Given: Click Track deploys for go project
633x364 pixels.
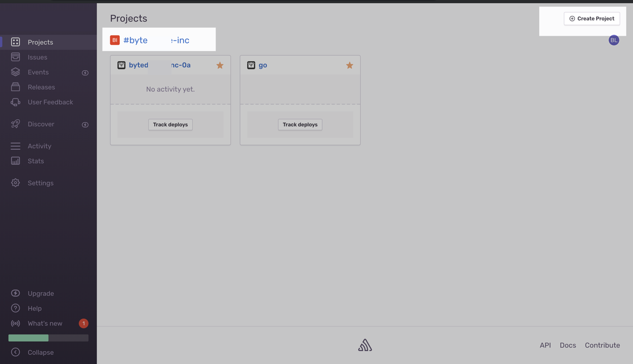Looking at the screenshot, I should tap(300, 124).
